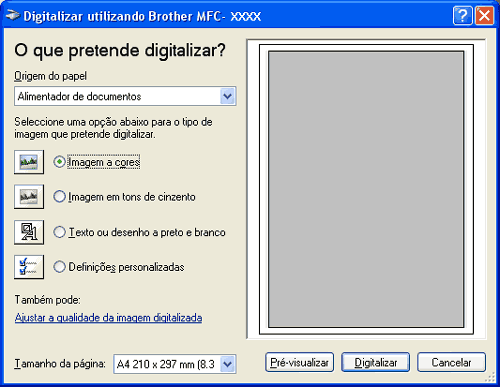Click the color picture icon button
The image size is (500, 387).
pyautogui.click(x=29, y=162)
